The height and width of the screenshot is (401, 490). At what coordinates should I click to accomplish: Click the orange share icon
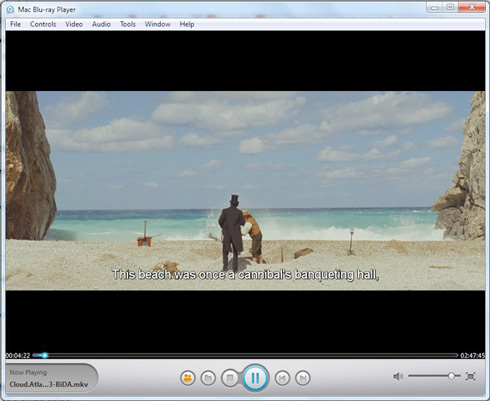188,378
